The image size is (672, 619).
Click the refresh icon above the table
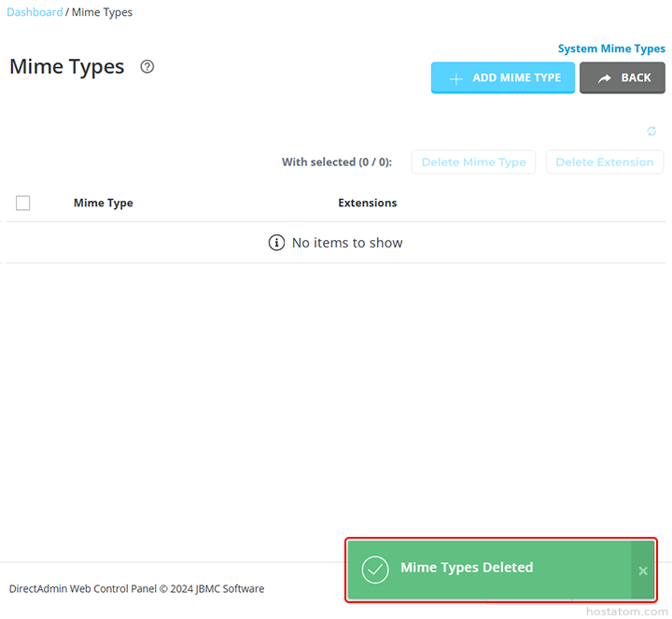(652, 132)
